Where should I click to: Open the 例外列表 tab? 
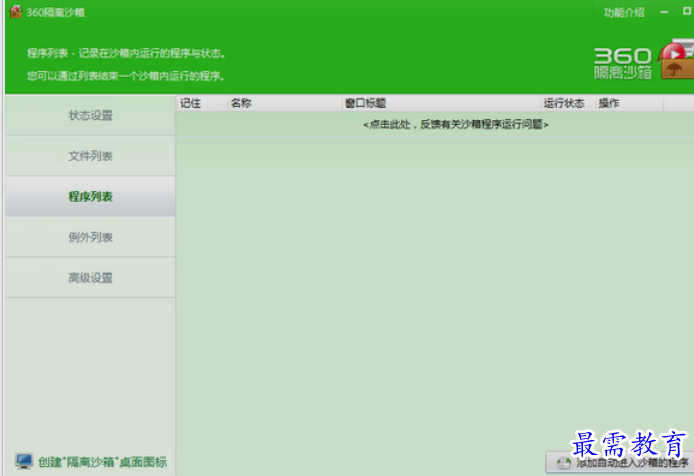(90, 237)
